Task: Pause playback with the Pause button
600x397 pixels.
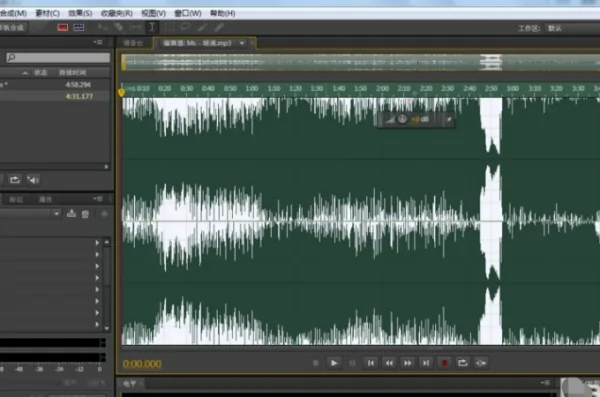Action: coord(352,363)
